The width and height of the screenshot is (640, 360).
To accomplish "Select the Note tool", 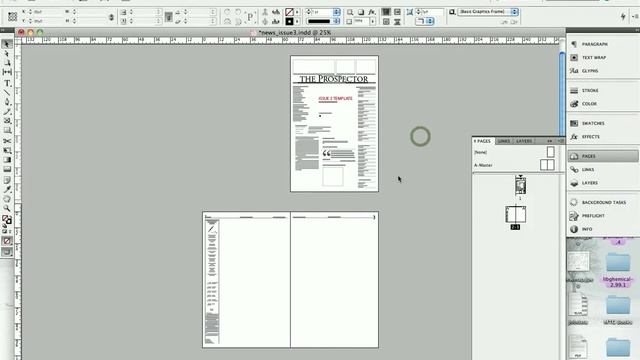I will [x=7, y=180].
